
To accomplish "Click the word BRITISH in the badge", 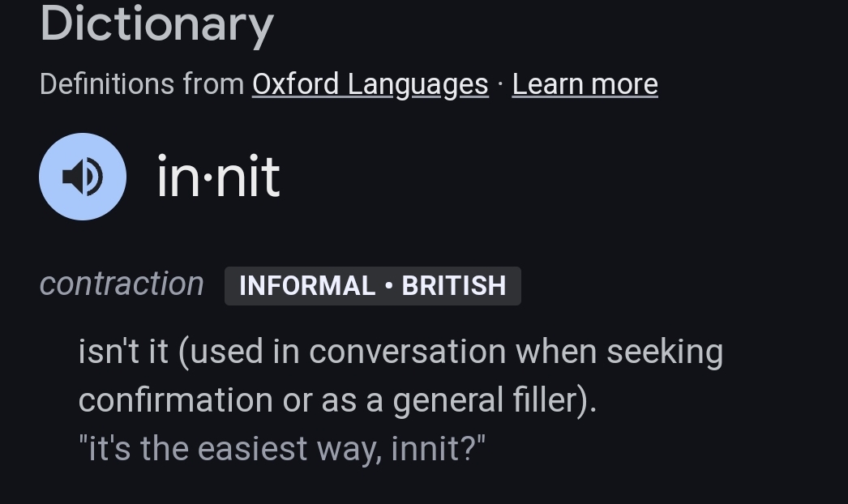I will [454, 286].
